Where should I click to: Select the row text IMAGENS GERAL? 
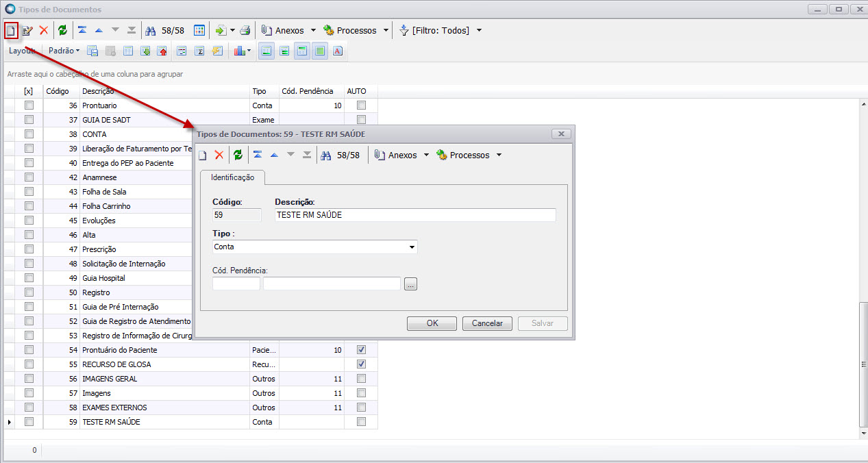coord(110,379)
